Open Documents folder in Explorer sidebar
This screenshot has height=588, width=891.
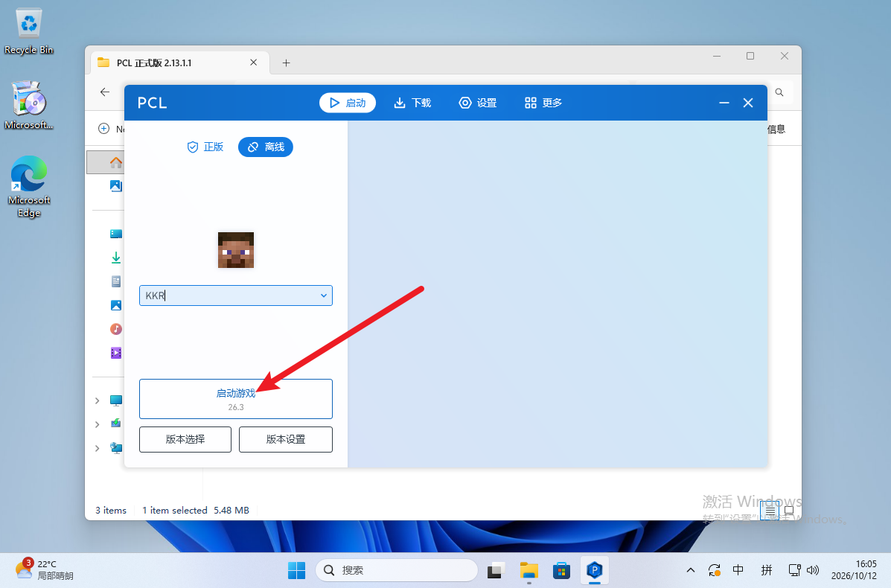pyautogui.click(x=116, y=281)
